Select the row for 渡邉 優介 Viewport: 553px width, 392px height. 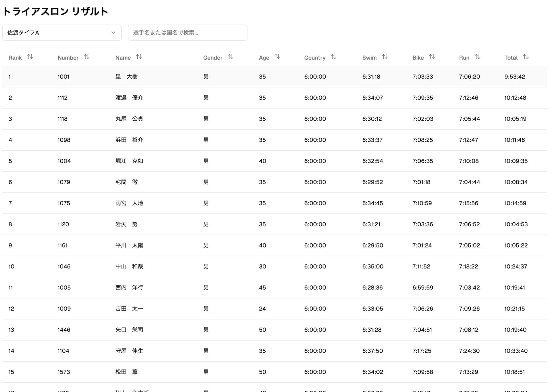point(129,98)
